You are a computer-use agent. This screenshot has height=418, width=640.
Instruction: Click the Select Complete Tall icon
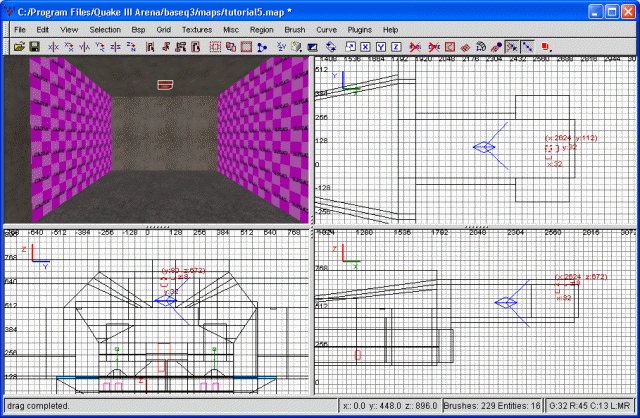click(x=150, y=47)
